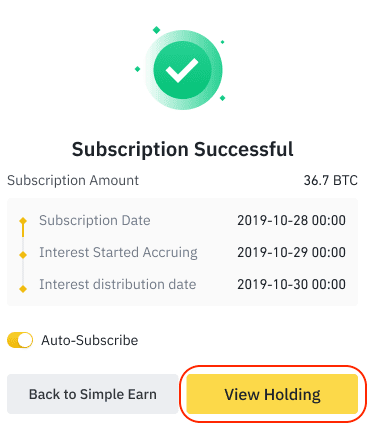Click the Subscription Amount label

point(73,180)
